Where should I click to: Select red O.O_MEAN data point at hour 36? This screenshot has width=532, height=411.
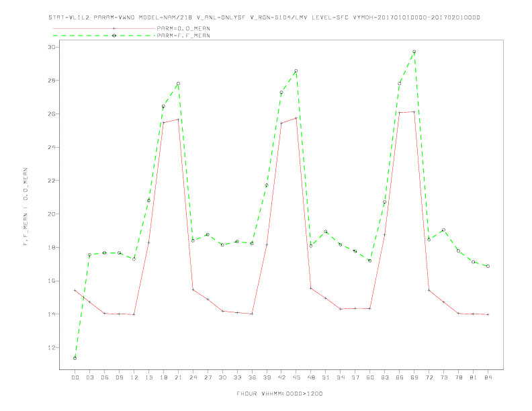(x=252, y=314)
